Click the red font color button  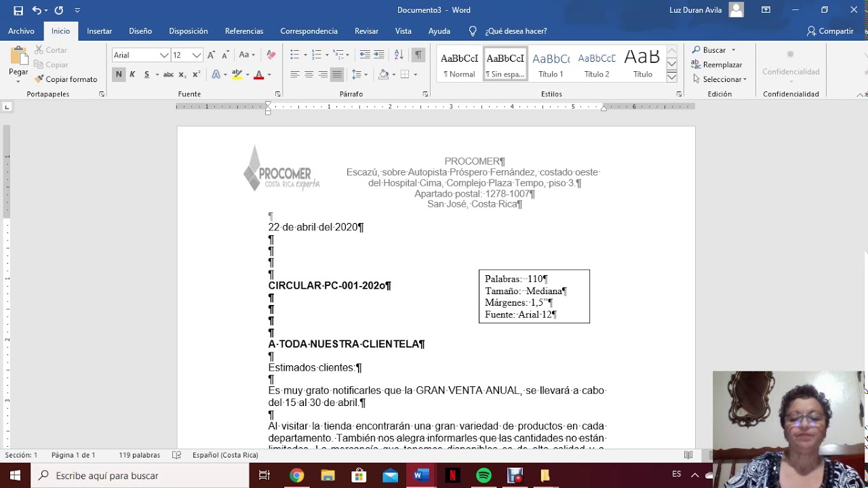click(258, 75)
